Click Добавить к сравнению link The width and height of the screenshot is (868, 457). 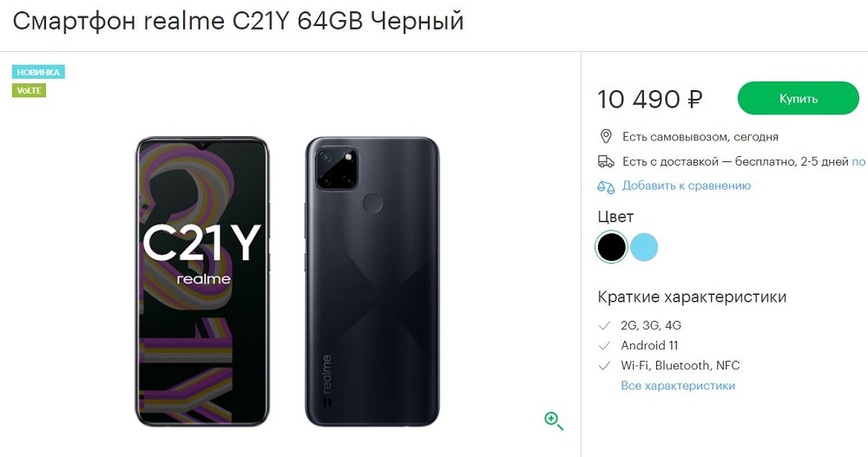pyautogui.click(x=687, y=186)
